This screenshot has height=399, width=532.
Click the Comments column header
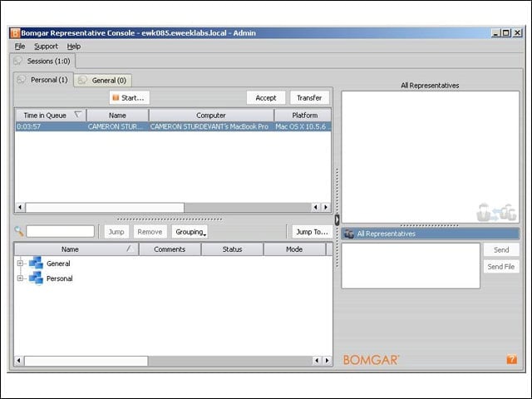170,249
